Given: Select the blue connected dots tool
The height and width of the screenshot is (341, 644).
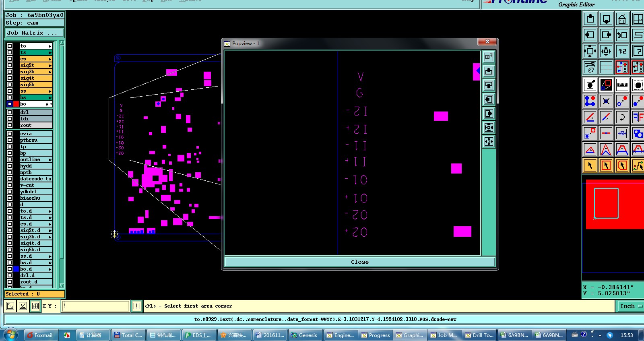Looking at the screenshot, I should pos(590,101).
